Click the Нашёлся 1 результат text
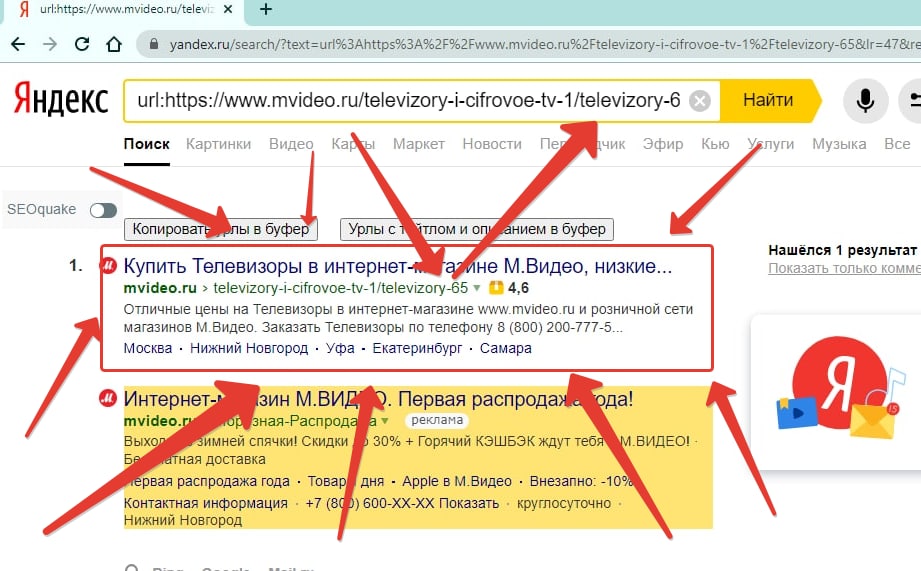 click(x=842, y=250)
